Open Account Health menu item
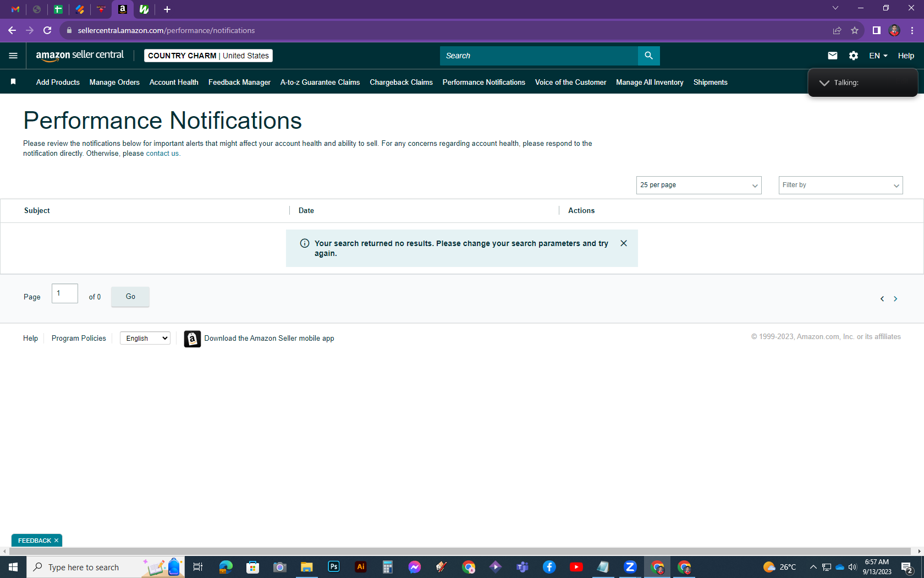 pos(174,82)
